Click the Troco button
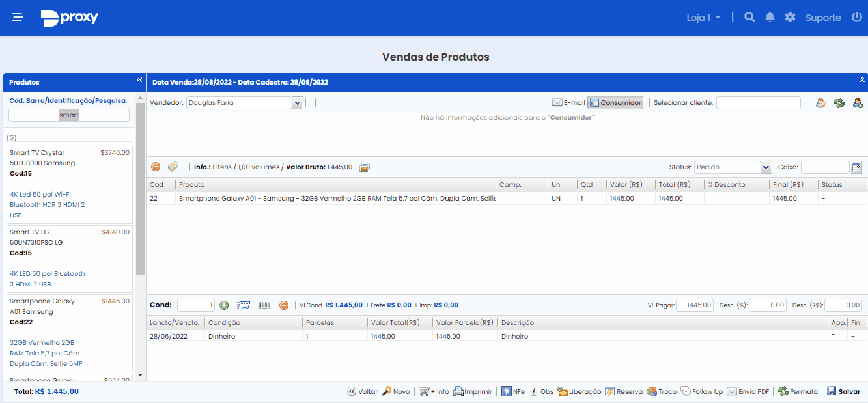This screenshot has width=868, height=403. click(662, 391)
